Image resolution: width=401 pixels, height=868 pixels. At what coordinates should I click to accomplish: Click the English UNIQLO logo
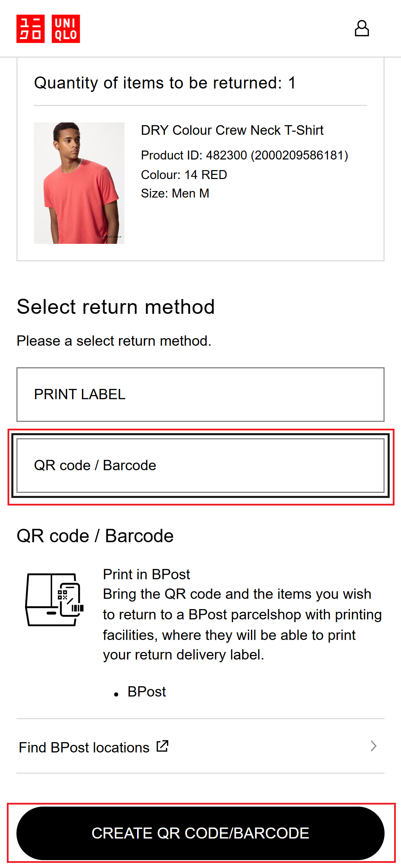tap(66, 29)
